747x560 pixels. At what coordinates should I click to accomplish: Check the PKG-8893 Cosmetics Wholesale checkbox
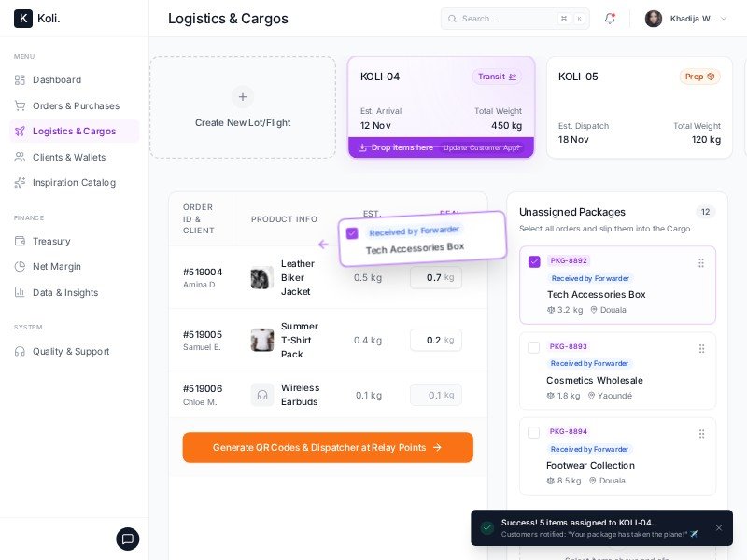click(535, 347)
